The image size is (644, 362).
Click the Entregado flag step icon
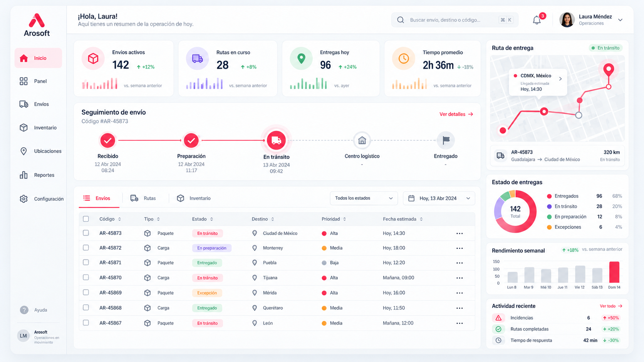coord(446,140)
